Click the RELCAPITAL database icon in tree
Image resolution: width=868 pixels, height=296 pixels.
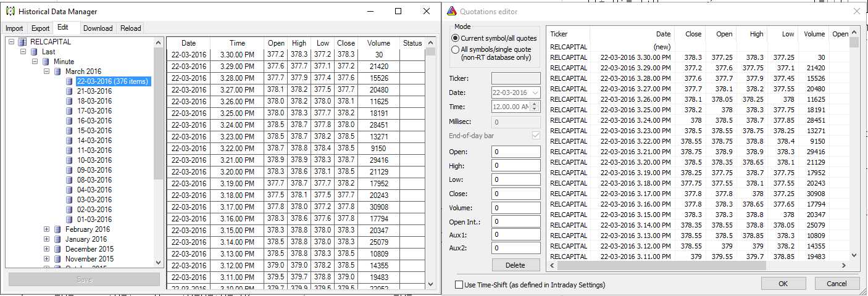point(23,42)
